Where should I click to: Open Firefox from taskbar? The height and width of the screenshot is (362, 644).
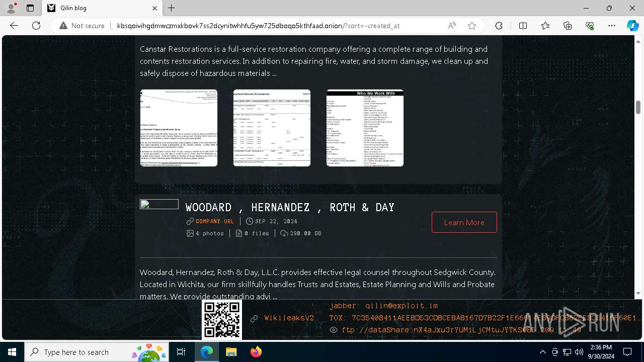tap(256, 352)
